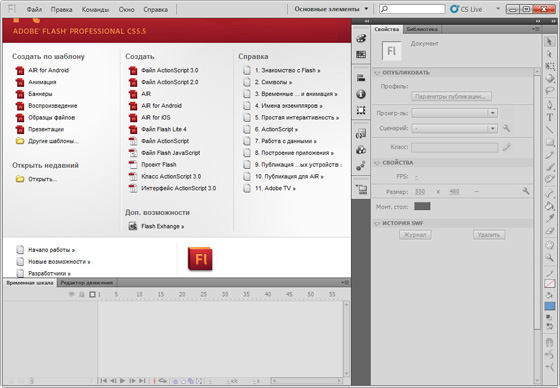The image size is (560, 388).
Task: Collapse the ИСТОРИЯ SWF section
Action: pyautogui.click(x=377, y=224)
